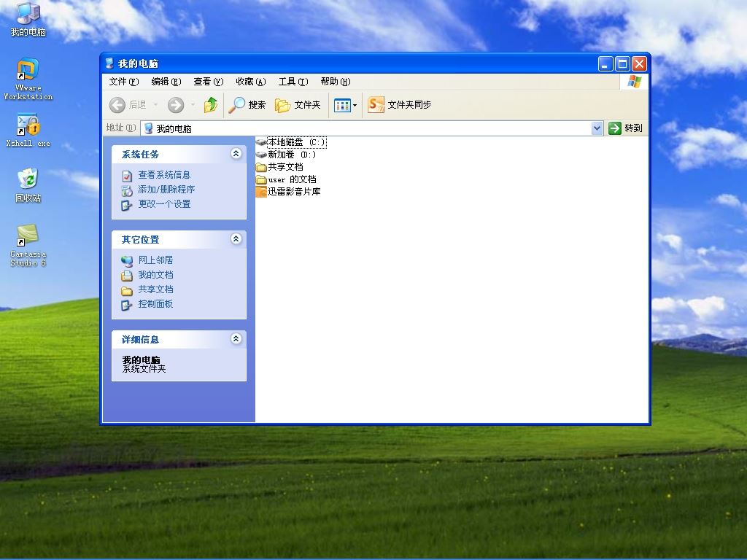This screenshot has width=747, height=560.
Task: Open the address bar dropdown arrow
Action: point(597,128)
